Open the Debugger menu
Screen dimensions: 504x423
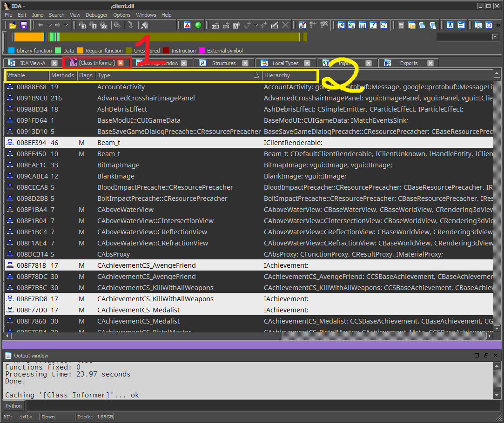pos(96,15)
